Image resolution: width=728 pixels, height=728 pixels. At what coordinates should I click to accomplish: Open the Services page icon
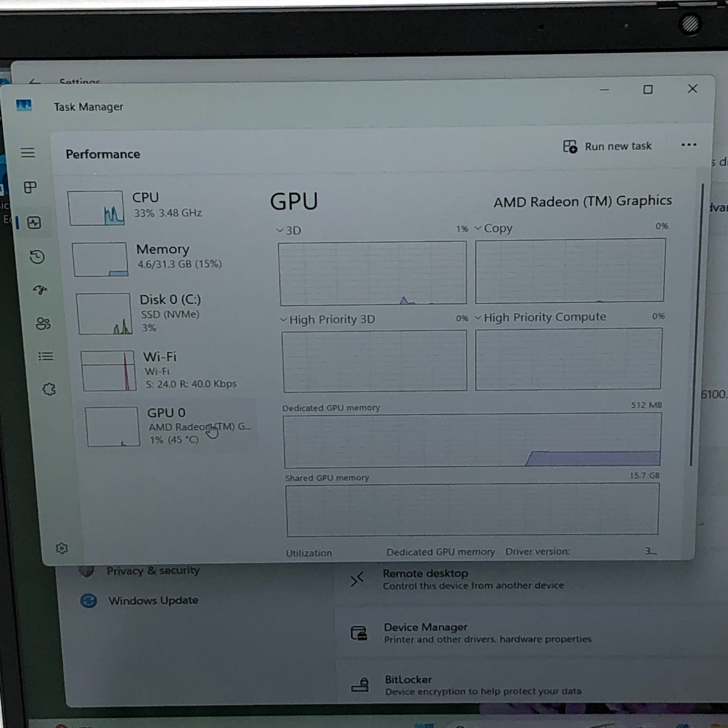pos(49,389)
